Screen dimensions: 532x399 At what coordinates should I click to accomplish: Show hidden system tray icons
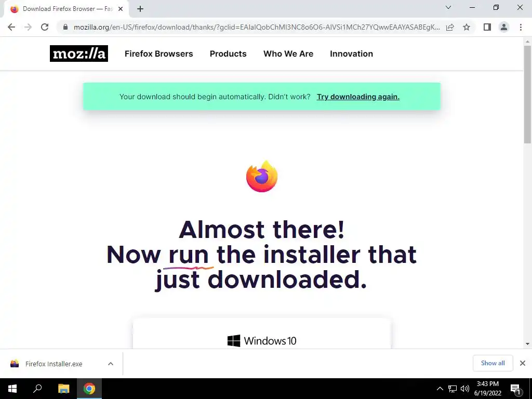tap(440, 389)
